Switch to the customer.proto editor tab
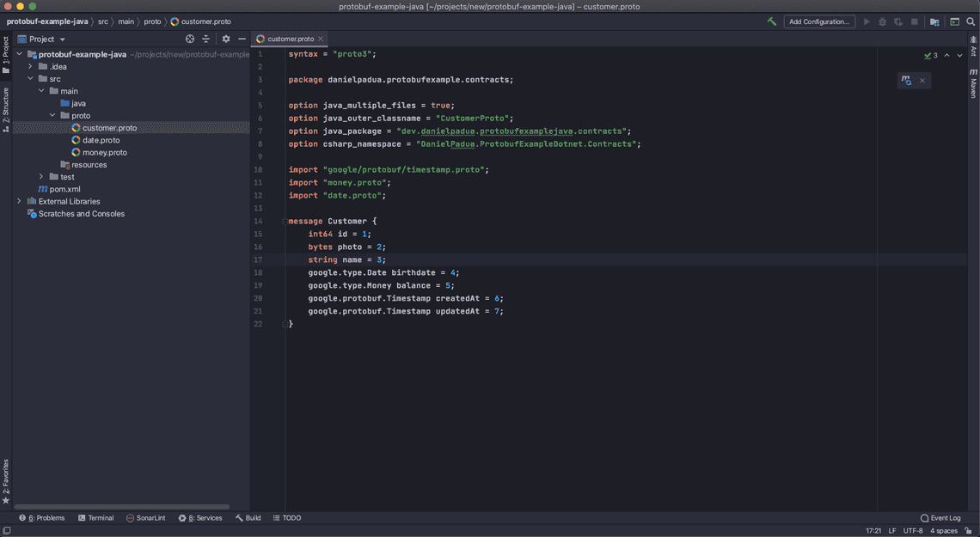This screenshot has height=537, width=980. [290, 38]
